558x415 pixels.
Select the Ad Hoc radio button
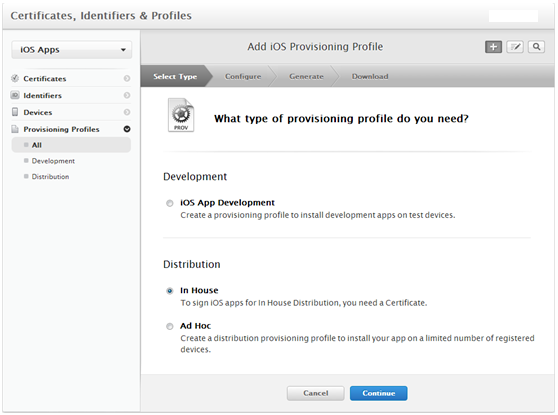[x=170, y=326]
